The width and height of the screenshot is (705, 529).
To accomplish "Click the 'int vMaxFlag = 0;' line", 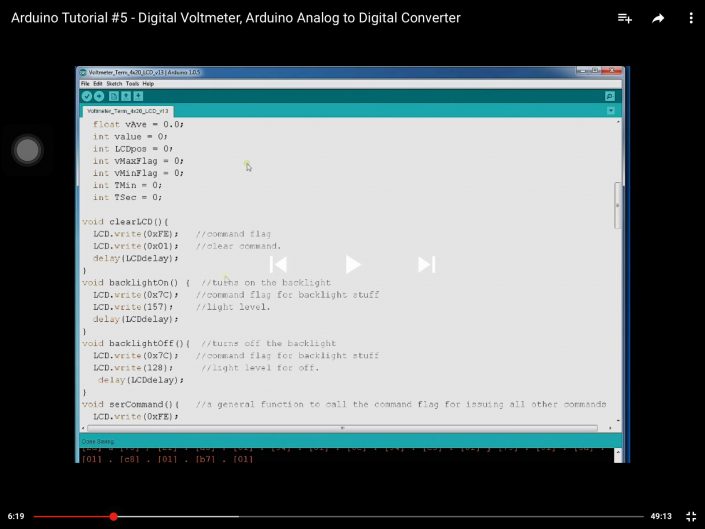I will (x=138, y=161).
